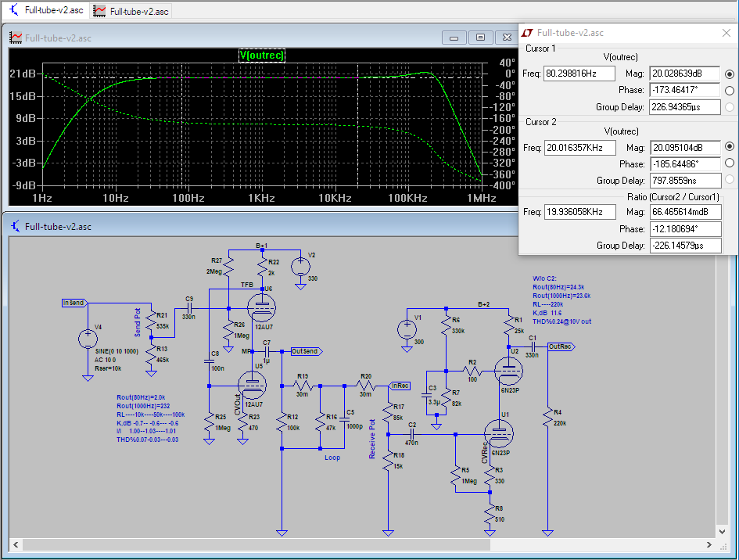
Task: Close the cursor readout dialog
Action: pos(725,33)
